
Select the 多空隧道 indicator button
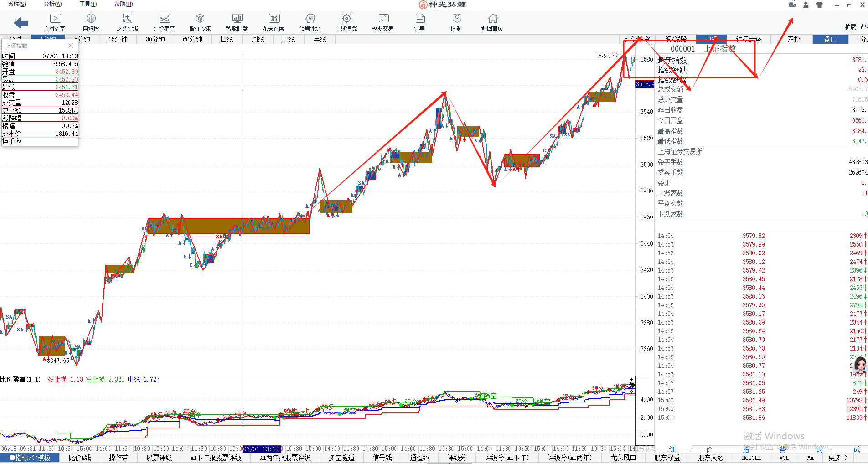pos(341,458)
